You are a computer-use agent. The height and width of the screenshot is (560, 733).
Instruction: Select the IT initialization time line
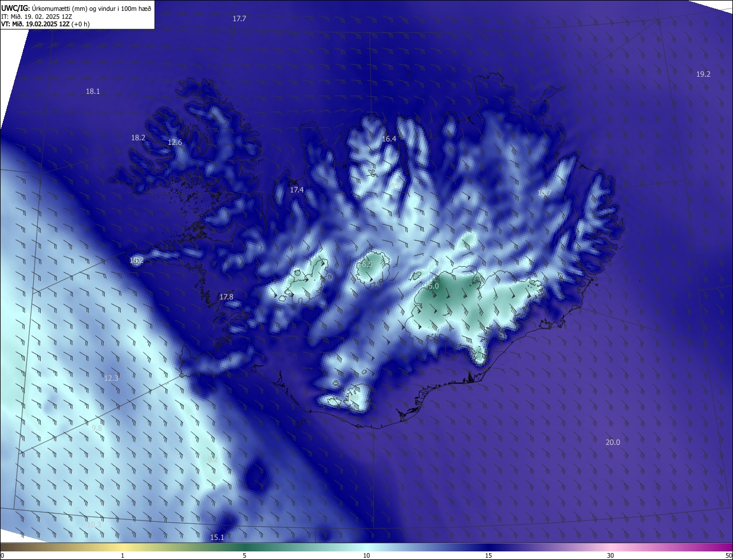click(37, 17)
